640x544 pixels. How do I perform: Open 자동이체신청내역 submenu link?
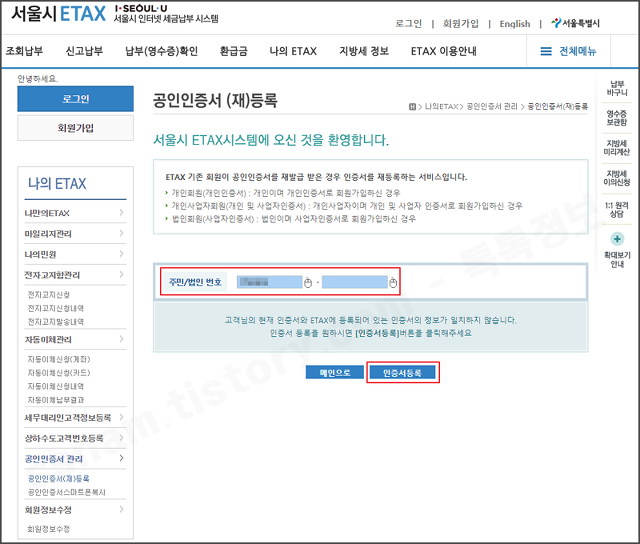click(x=56, y=386)
